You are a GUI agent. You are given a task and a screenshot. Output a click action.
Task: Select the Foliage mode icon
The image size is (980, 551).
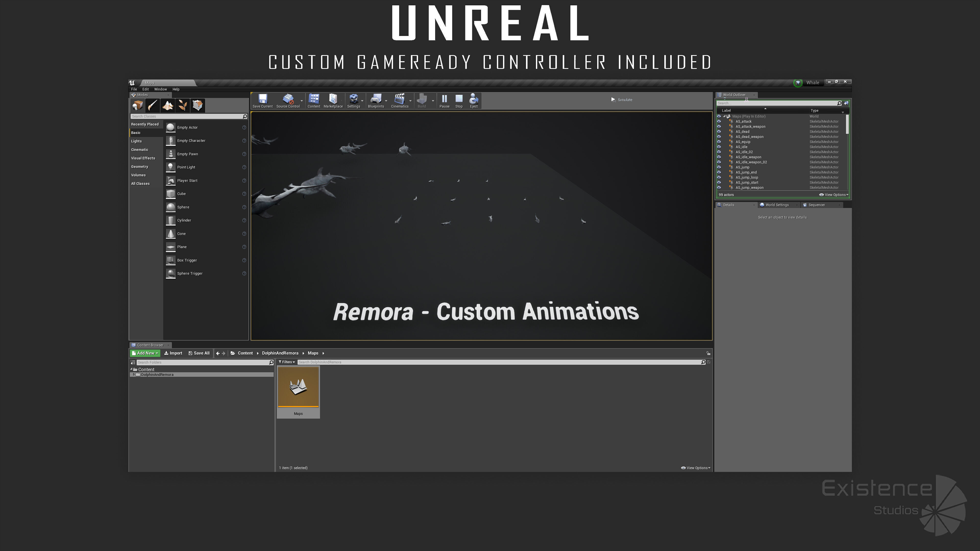pyautogui.click(x=183, y=105)
